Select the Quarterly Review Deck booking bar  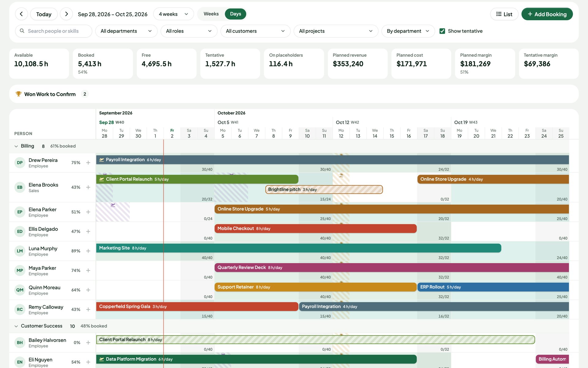click(392, 267)
